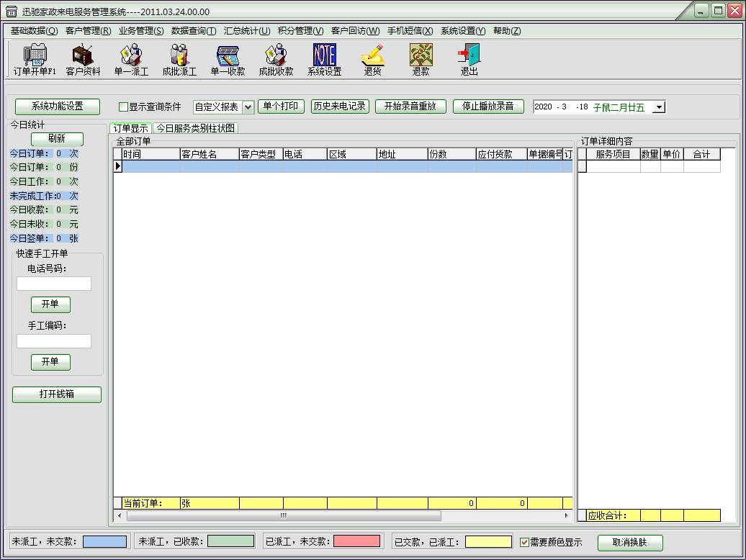746x560 pixels.
Task: Click the order grid horizontal scrollbar thumb
Action: pyautogui.click(x=284, y=516)
